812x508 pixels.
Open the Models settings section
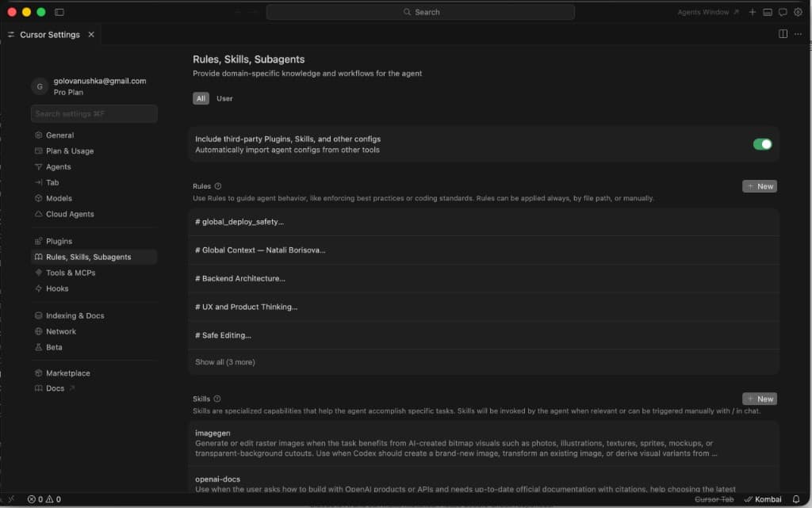click(59, 198)
